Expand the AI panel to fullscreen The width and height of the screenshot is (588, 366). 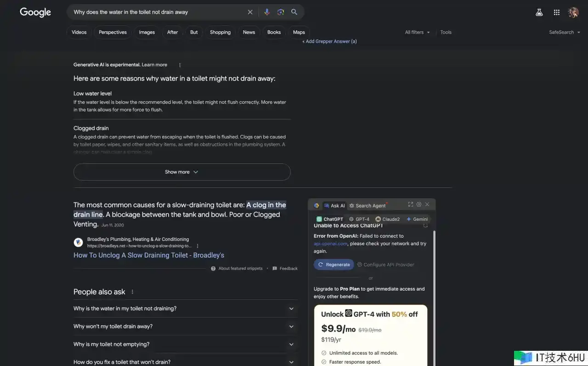click(410, 204)
